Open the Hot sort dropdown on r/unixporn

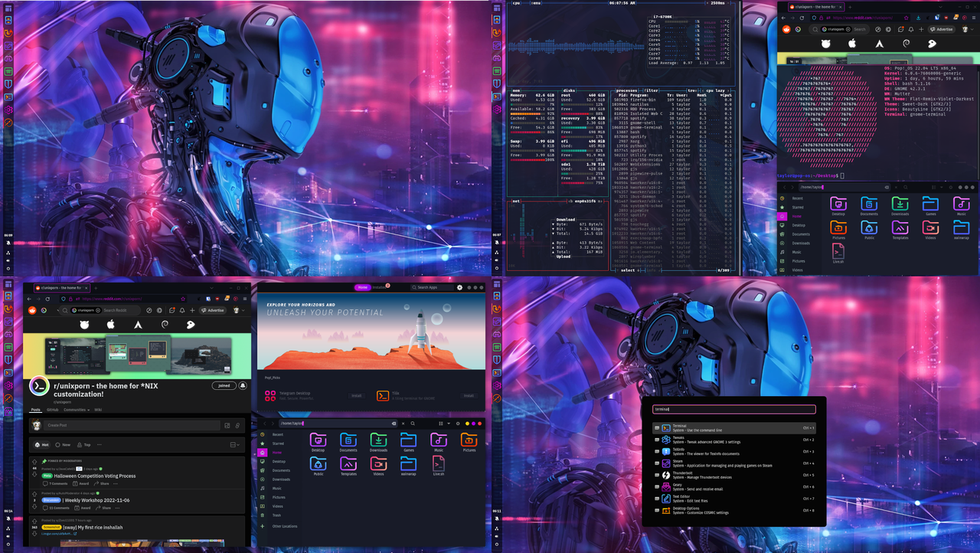[43, 445]
